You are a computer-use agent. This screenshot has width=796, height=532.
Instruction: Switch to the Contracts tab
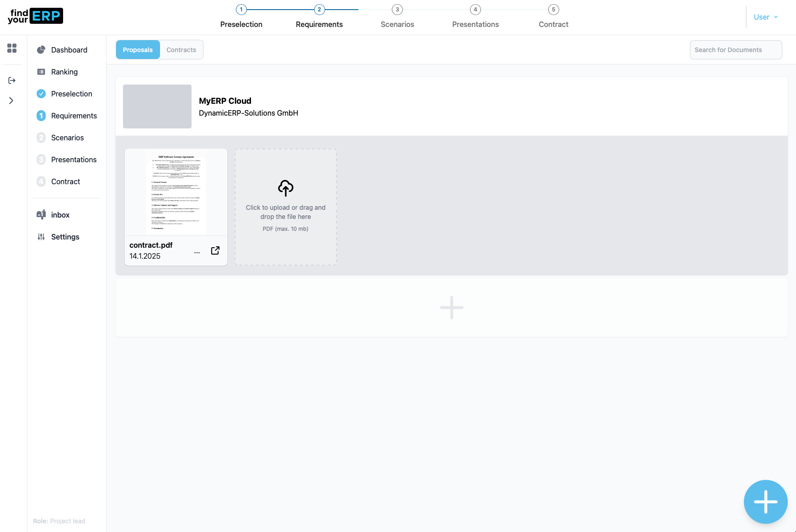click(181, 50)
